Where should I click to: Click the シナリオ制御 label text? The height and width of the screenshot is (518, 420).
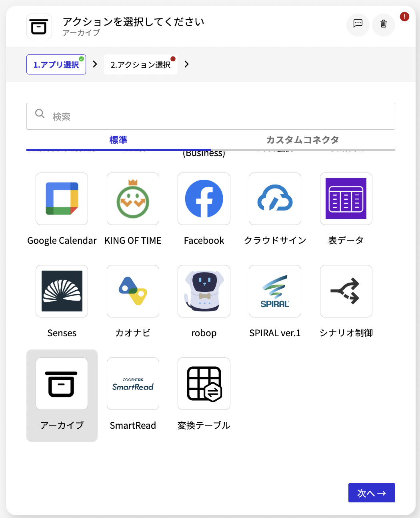coord(346,333)
